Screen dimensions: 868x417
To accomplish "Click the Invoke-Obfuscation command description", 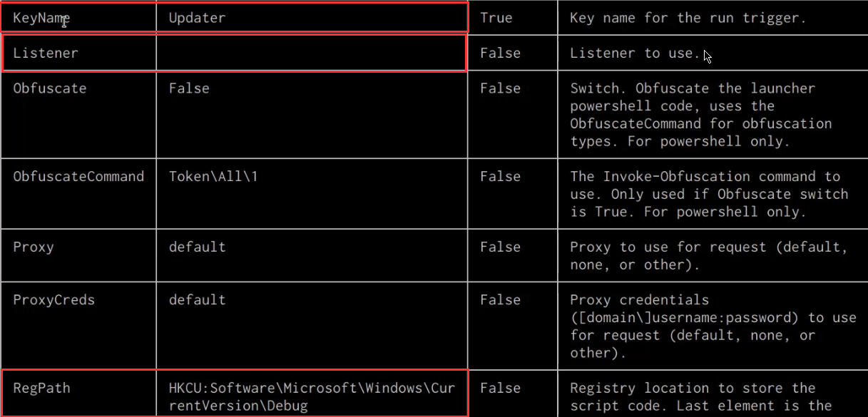I will [x=709, y=194].
